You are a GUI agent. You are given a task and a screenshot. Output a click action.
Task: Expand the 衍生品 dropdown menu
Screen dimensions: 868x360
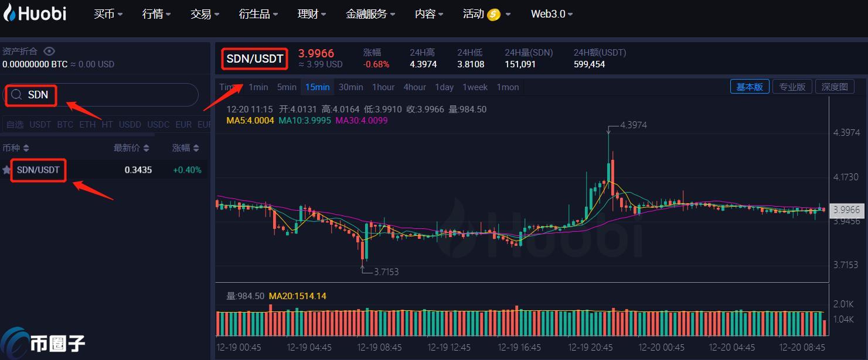point(258,14)
